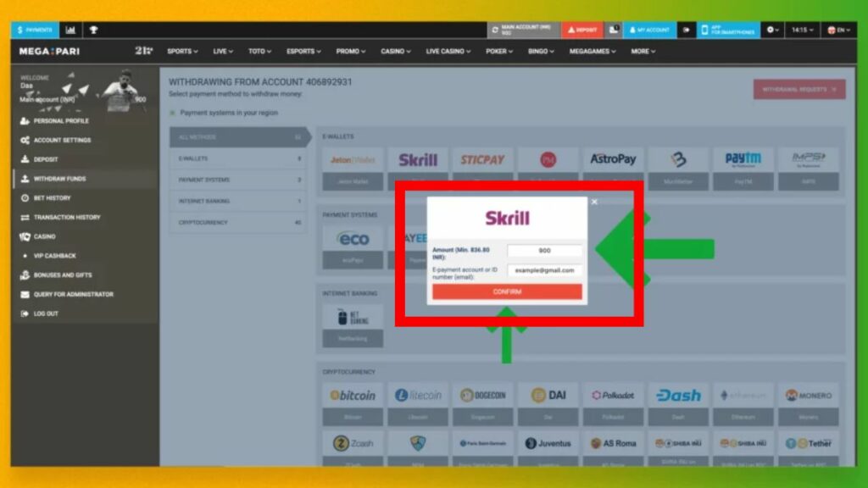Image resolution: width=868 pixels, height=488 pixels.
Task: Open the My Account button
Action: pos(649,30)
